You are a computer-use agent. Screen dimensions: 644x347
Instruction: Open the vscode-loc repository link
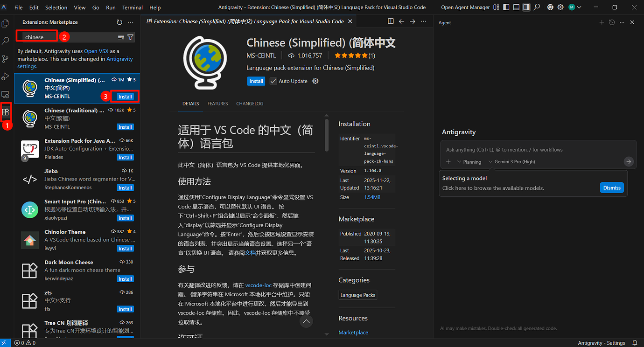[258, 285]
